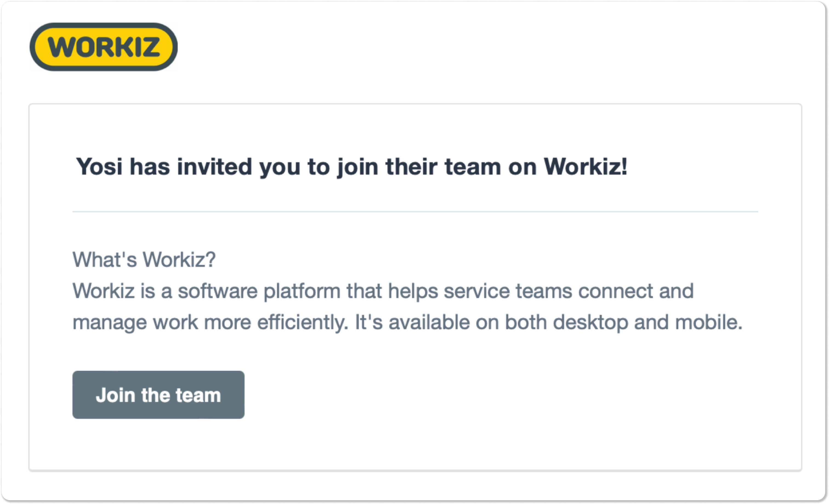The width and height of the screenshot is (829, 504).
Task: Click the word 'invited' in the heading
Action: [214, 166]
